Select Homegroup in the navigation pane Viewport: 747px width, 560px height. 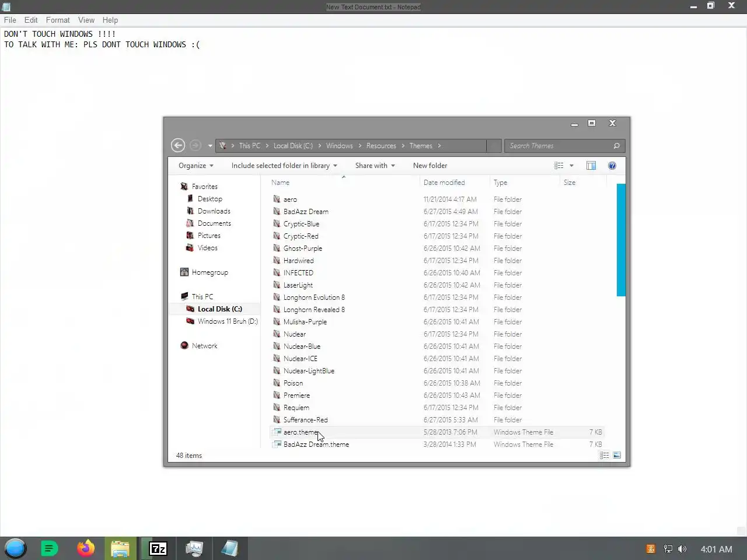[210, 272]
